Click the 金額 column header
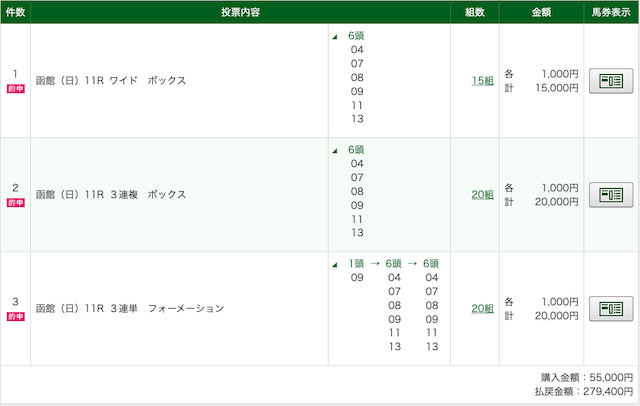The image size is (640, 406). (541, 12)
